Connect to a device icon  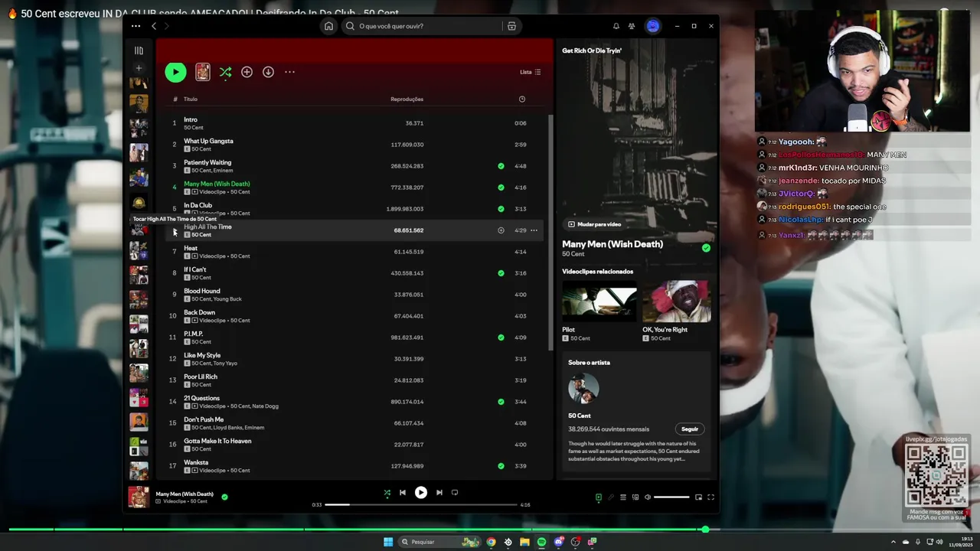click(635, 497)
